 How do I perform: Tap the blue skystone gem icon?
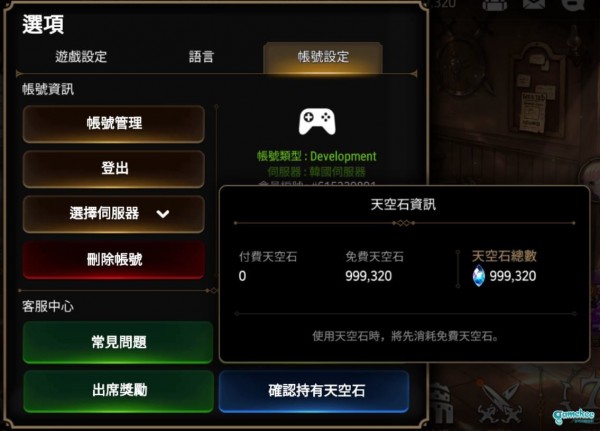(x=478, y=276)
